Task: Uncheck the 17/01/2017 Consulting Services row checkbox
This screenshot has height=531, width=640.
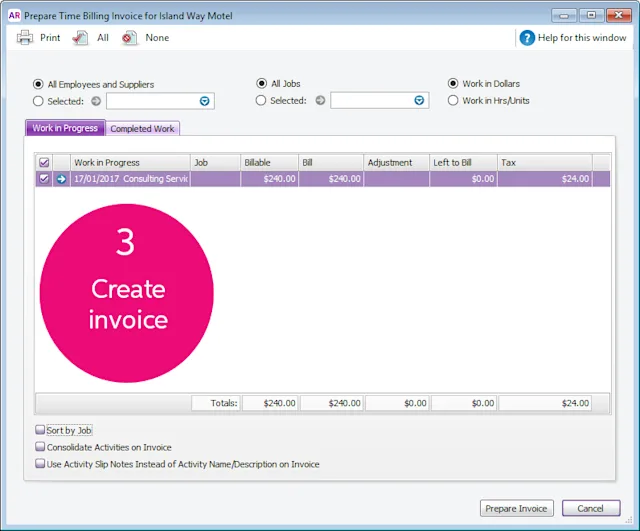Action: (44, 179)
